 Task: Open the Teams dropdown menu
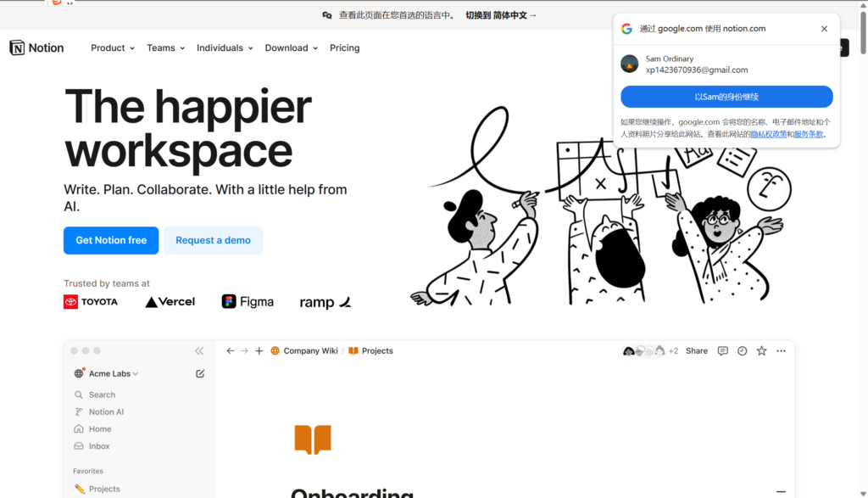click(164, 48)
